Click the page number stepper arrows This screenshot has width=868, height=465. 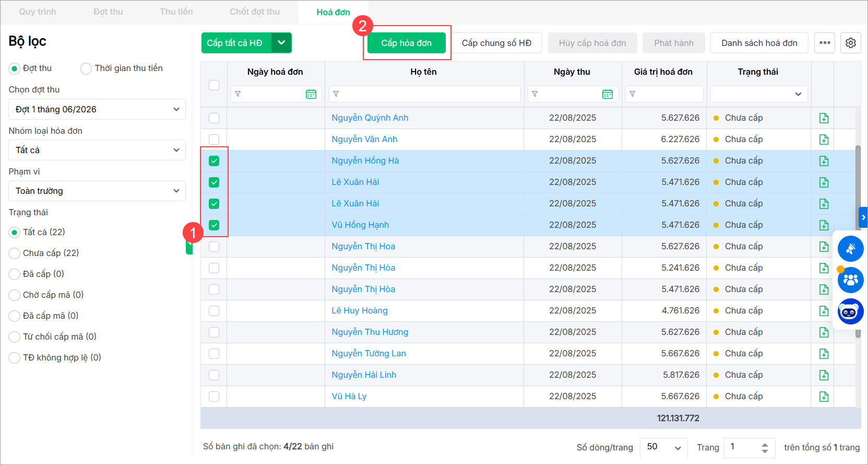point(765,448)
